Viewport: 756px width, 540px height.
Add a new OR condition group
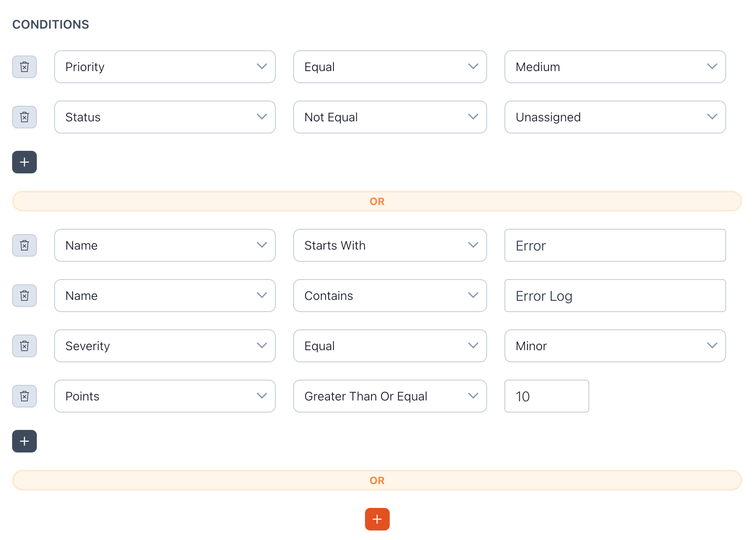pos(377,519)
